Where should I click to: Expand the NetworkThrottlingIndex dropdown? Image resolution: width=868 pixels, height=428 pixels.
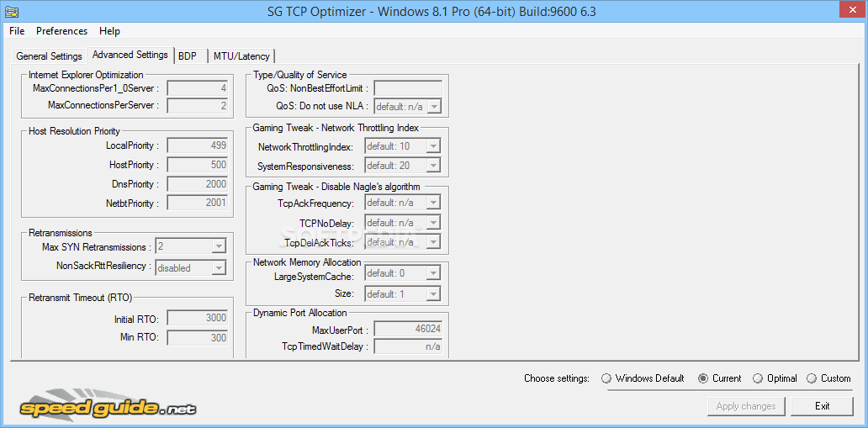pyautogui.click(x=402, y=146)
